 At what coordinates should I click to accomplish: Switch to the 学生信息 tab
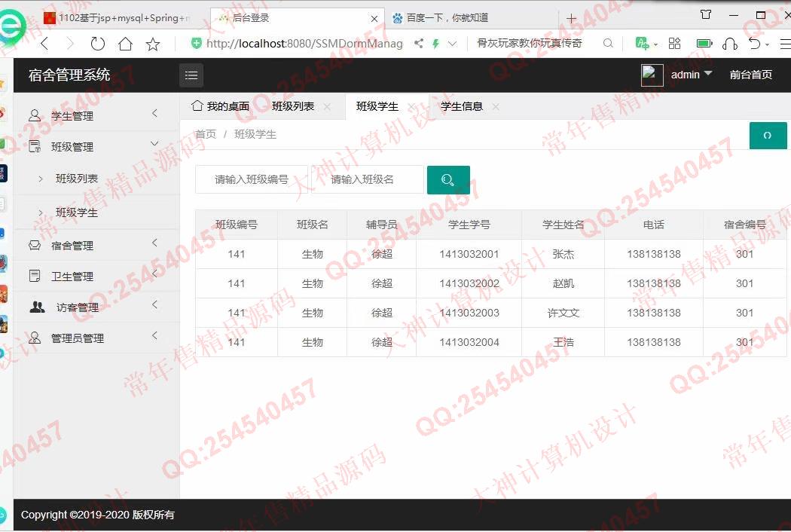[461, 106]
